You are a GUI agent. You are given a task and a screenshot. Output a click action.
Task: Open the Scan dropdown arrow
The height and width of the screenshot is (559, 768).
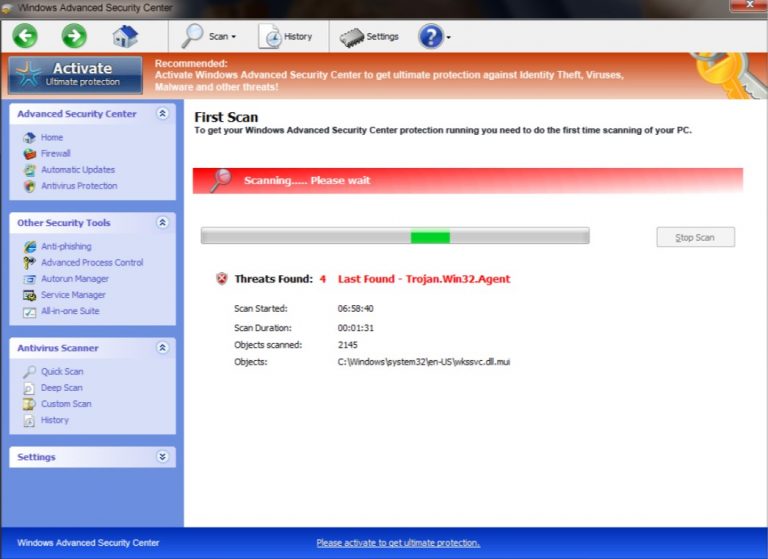tap(234, 37)
